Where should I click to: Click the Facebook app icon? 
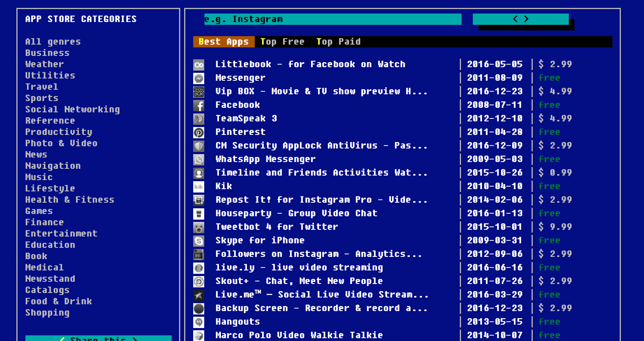click(199, 106)
